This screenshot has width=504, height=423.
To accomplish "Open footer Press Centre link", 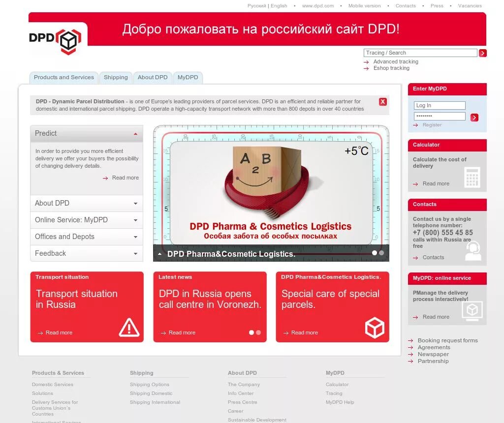I will [x=242, y=402].
